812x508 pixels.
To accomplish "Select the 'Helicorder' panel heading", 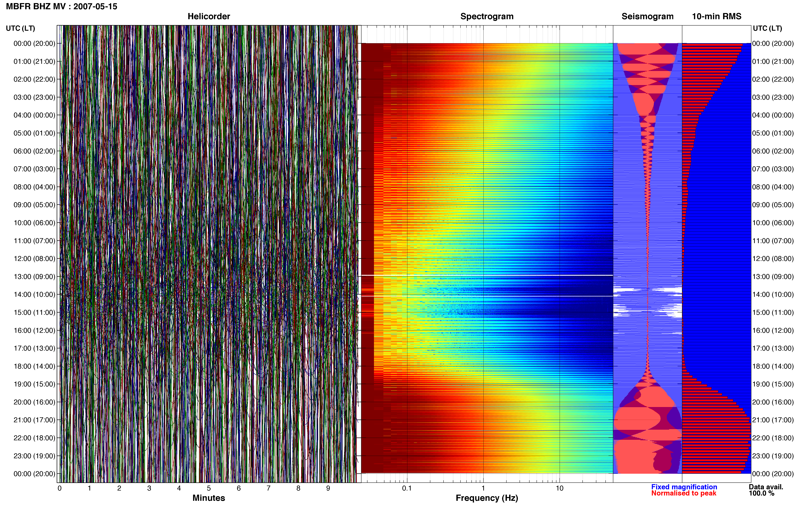I will 209,16.
